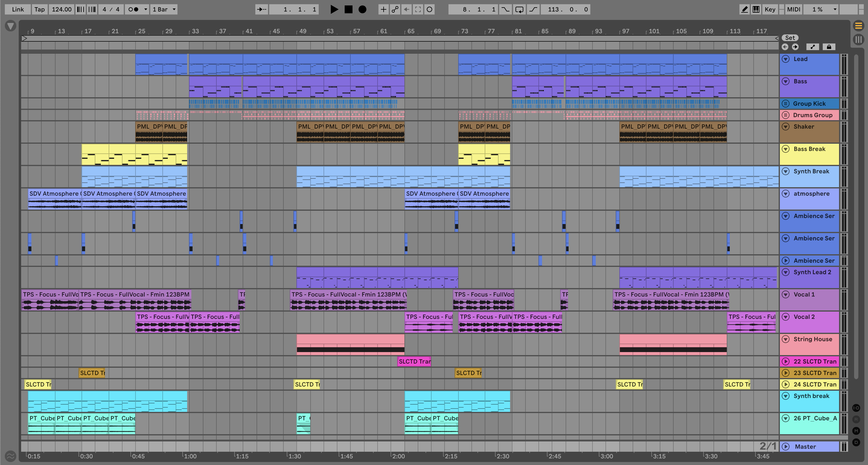Toggle the Computer MIDI Keyboard icon
868x465 pixels.
coord(756,9)
